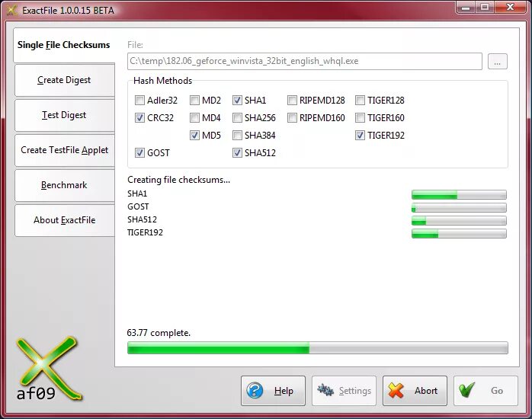
Task: Click the red X Abort icon
Action: coord(396,390)
